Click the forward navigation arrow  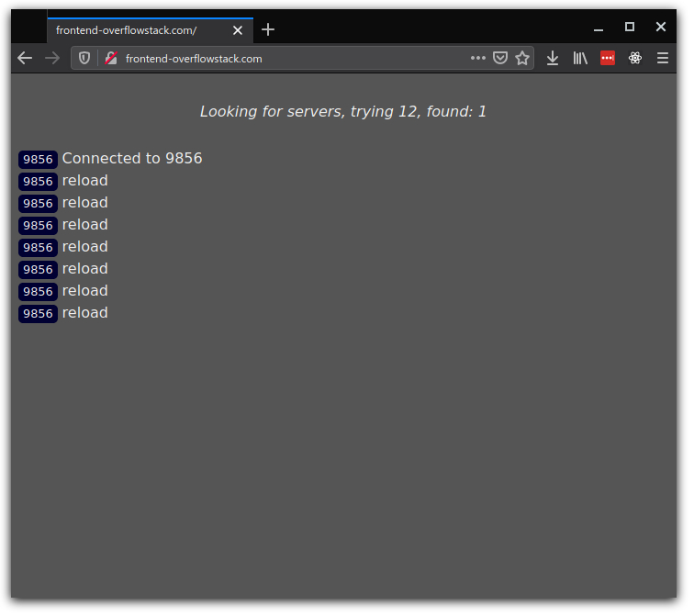52,58
